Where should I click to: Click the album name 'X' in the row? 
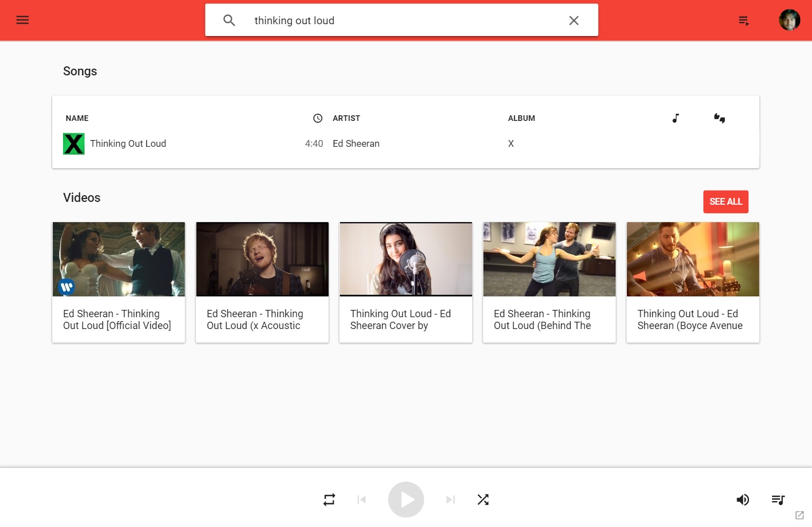click(511, 143)
